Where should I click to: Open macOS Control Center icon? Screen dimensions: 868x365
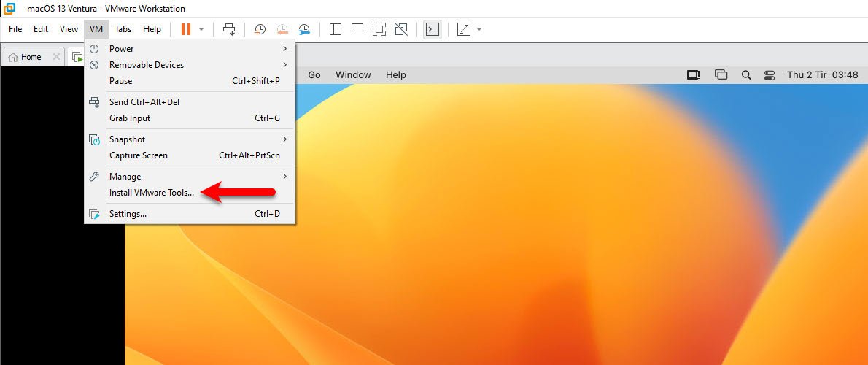769,74
